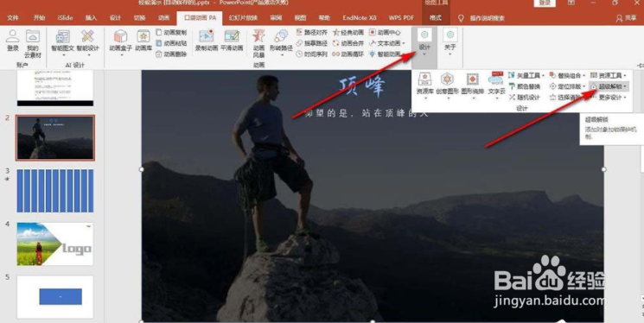Click 颜色替换 color replace
Viewport: 644px width, 323px height.
(525, 86)
